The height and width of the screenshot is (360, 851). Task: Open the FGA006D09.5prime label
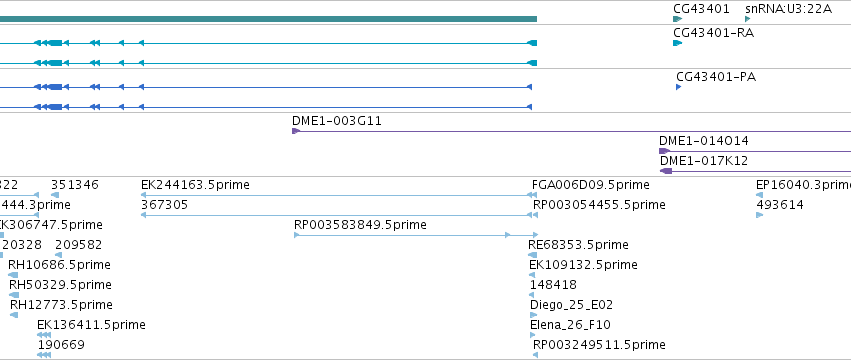click(590, 185)
